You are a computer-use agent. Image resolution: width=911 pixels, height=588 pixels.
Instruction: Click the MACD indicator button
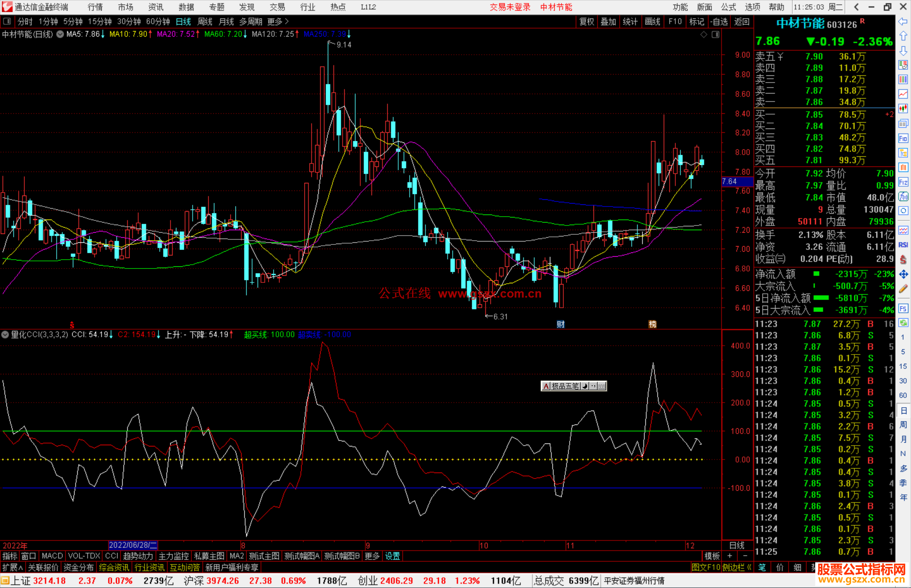(52, 556)
